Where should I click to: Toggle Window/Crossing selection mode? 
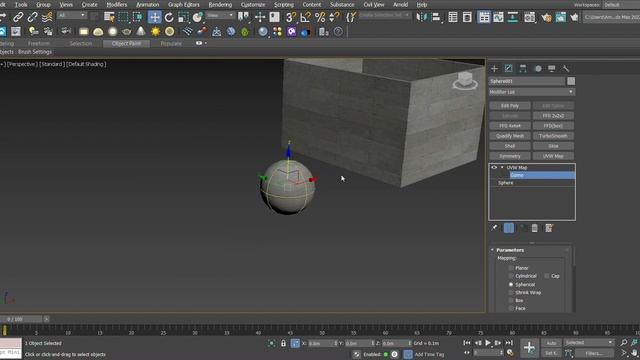pos(138,17)
